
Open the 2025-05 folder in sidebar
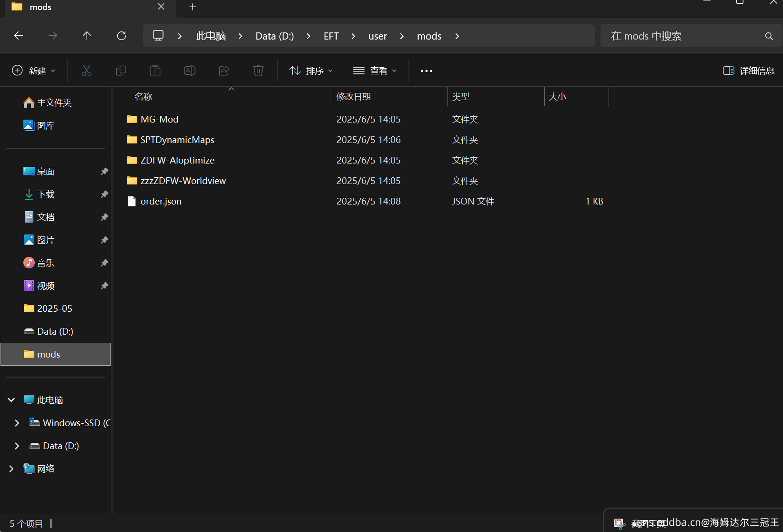point(48,308)
